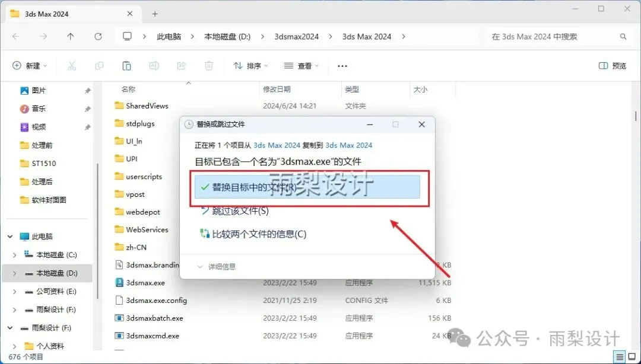Open the 排序 sort dropdown
This screenshot has height=364, width=641.
click(x=250, y=66)
